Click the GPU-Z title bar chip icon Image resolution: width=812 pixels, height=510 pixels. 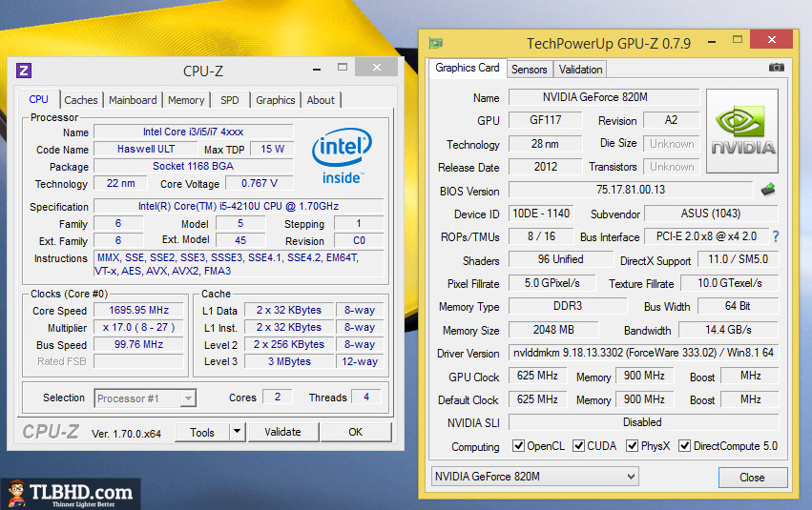[435, 43]
